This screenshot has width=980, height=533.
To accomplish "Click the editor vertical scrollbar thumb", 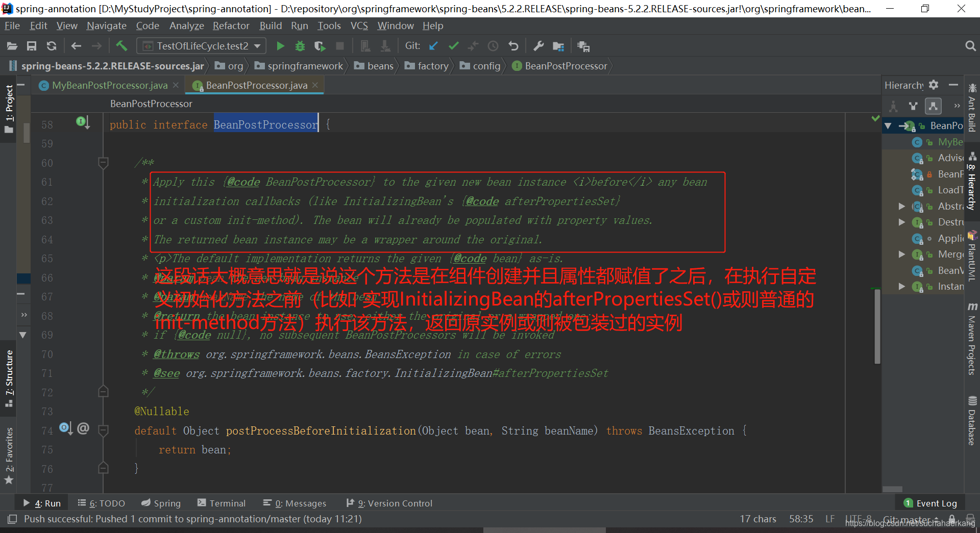I will click(877, 326).
